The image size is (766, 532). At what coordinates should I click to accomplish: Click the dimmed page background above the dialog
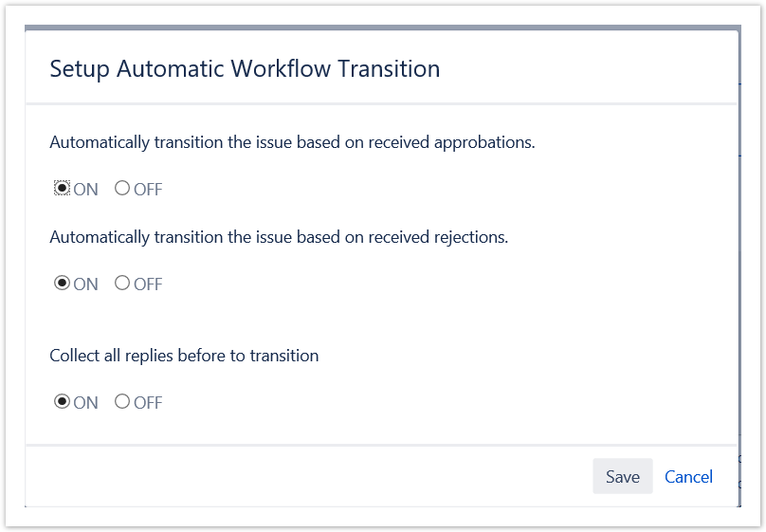(x=379, y=27)
